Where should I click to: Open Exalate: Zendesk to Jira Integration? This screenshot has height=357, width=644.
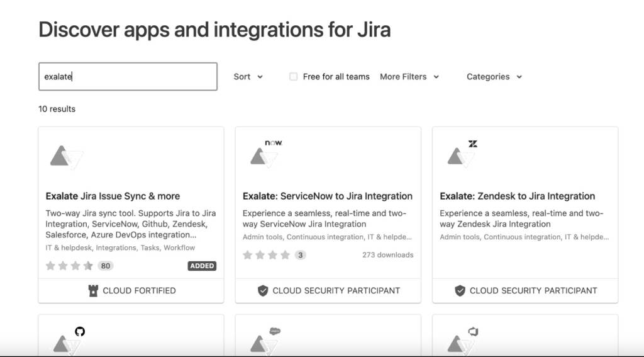(x=517, y=196)
